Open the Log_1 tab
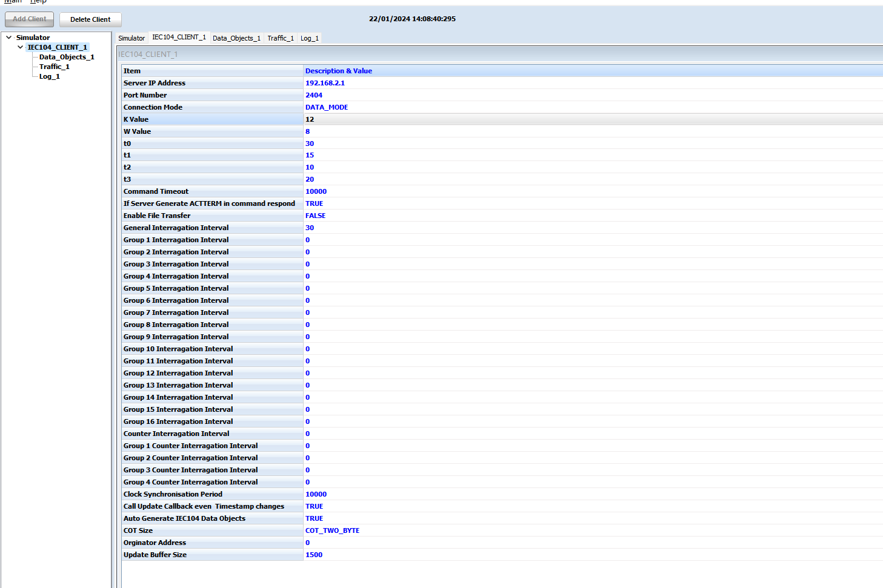The width and height of the screenshot is (883, 588). [x=309, y=38]
